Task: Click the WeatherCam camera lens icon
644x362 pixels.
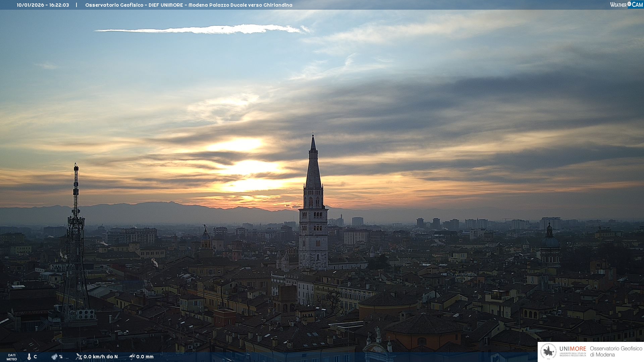Action: pos(629,4)
